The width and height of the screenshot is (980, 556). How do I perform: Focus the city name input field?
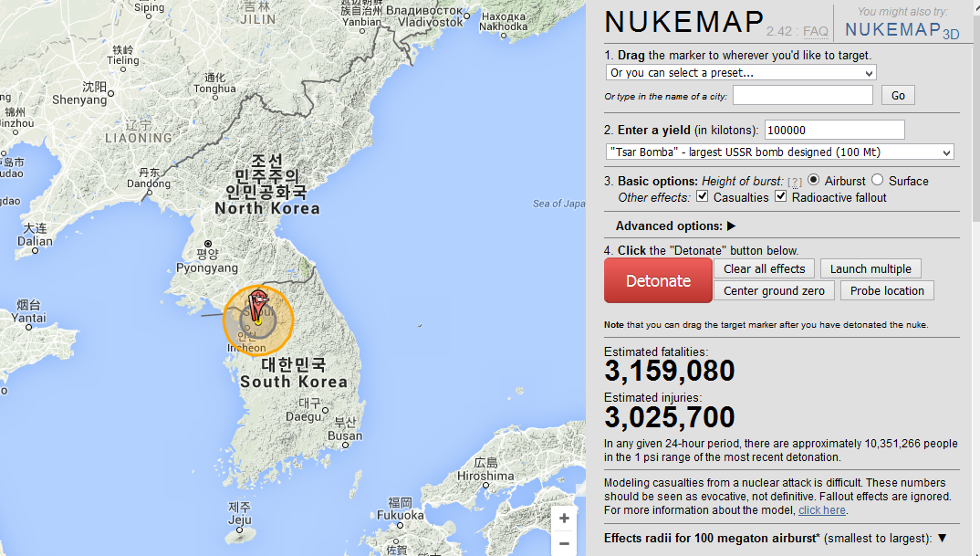pyautogui.click(x=802, y=95)
